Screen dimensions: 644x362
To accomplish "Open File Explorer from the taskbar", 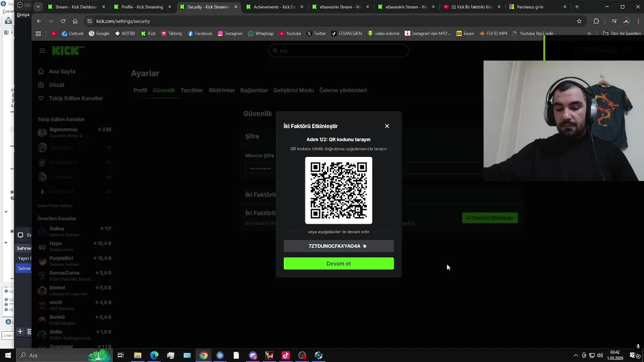I will pyautogui.click(x=137, y=355).
